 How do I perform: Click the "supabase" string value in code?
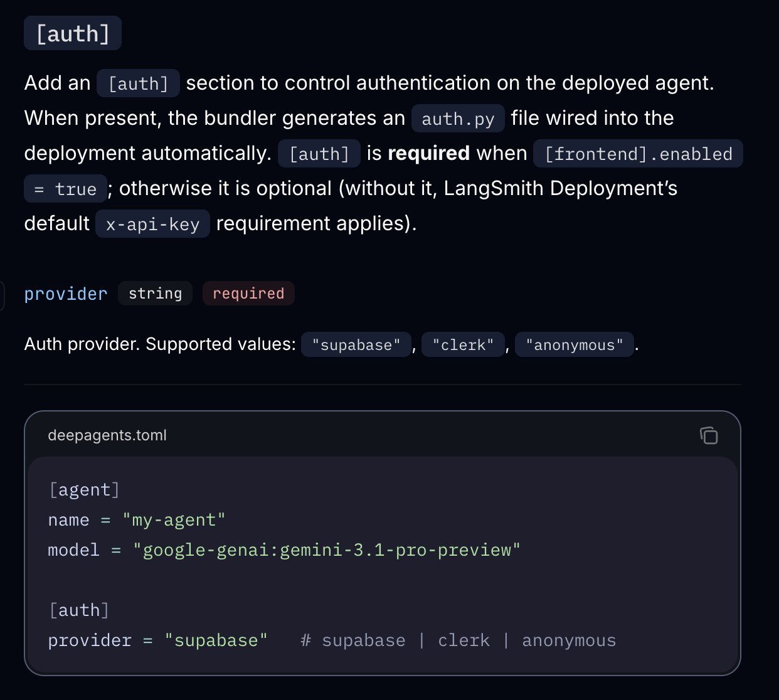[216, 640]
